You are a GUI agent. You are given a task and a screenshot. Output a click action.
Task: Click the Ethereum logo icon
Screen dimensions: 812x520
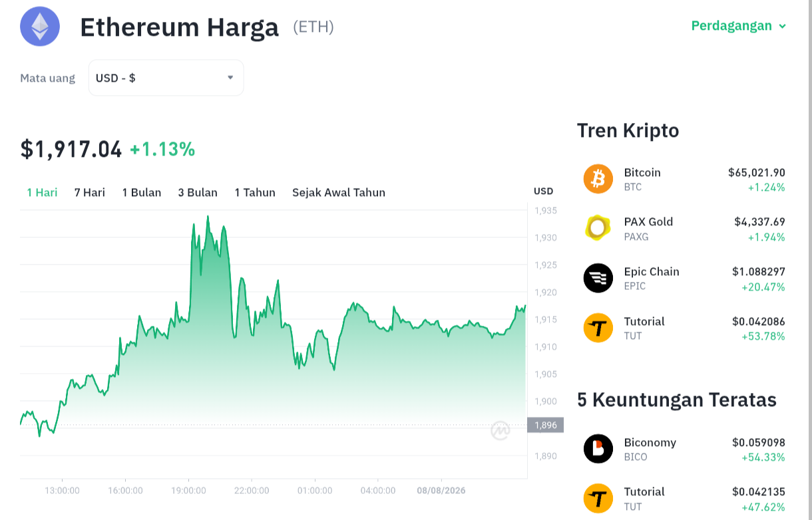pos(40,26)
